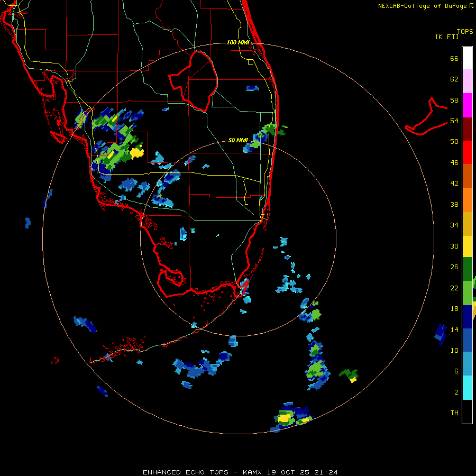Click the legend value 66

click(454, 59)
